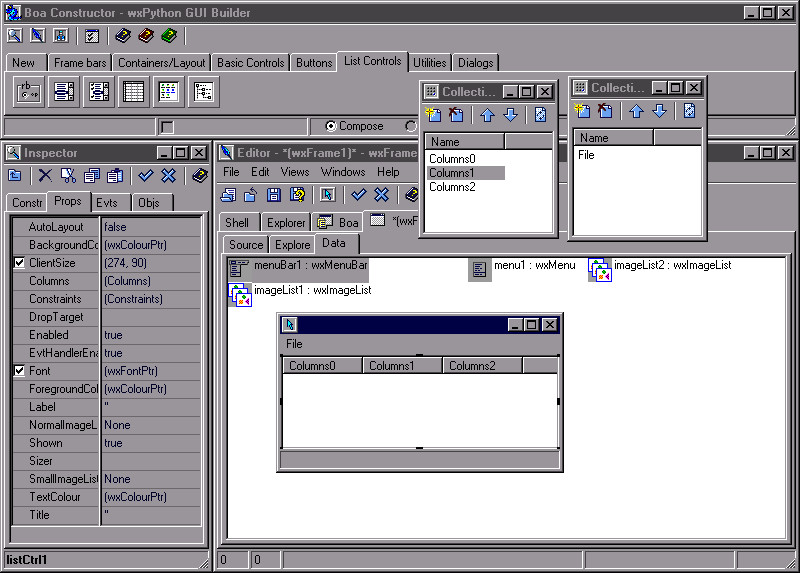Toggle the checkbox left of Compose
The width and height of the screenshot is (800, 573).
(x=167, y=127)
